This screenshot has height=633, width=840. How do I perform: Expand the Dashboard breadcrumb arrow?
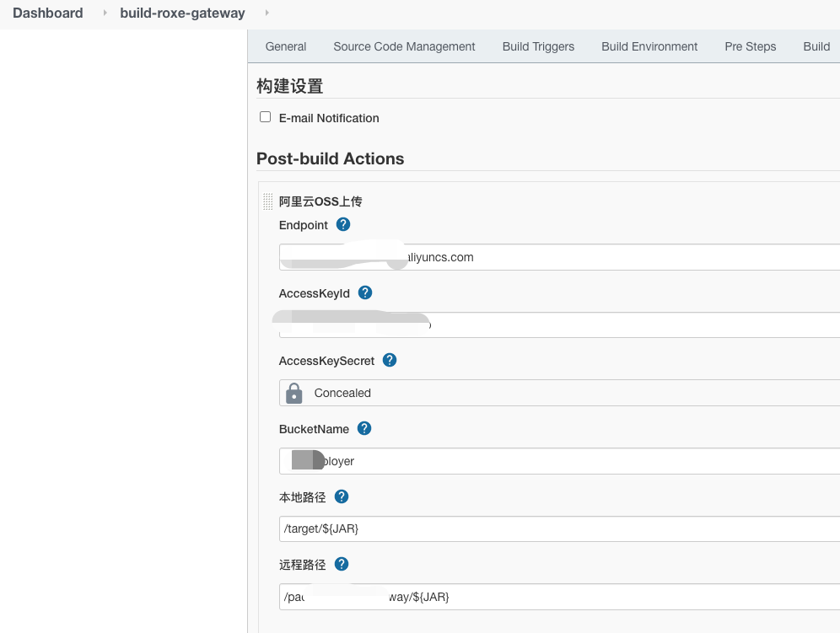pos(105,13)
